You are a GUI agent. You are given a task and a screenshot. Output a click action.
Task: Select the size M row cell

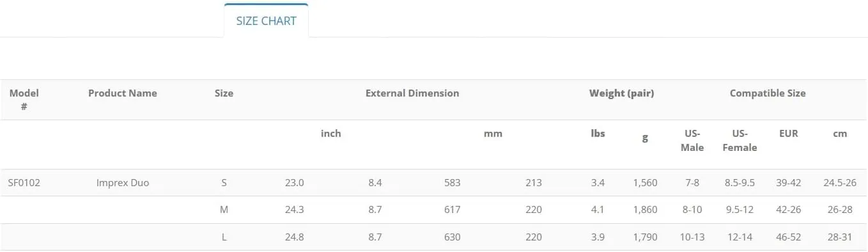click(x=224, y=209)
